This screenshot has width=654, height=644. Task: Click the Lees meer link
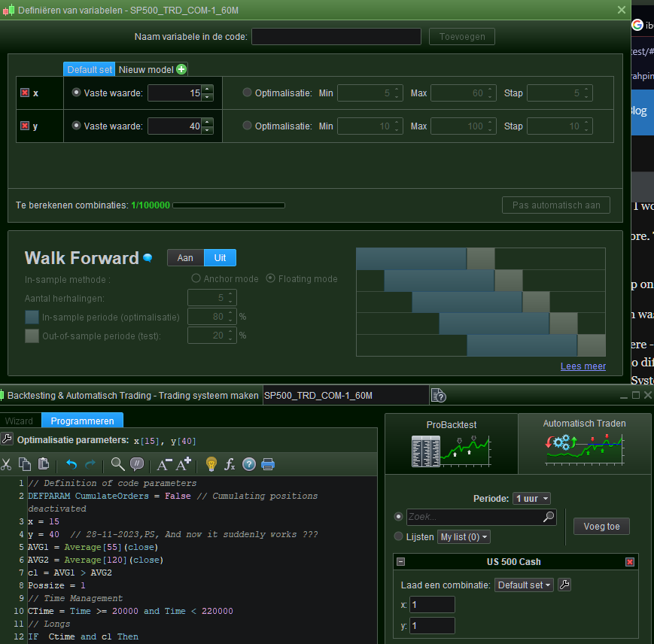tap(583, 366)
